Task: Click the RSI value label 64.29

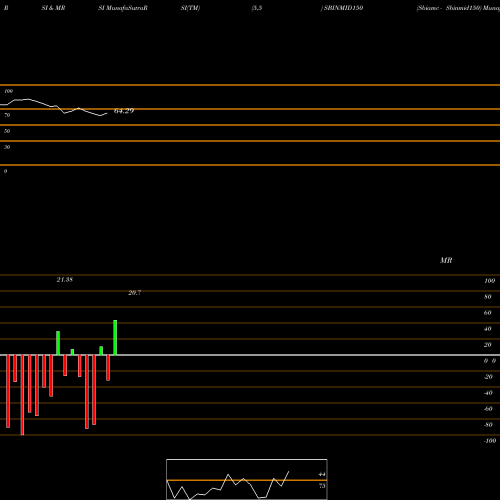Action: tap(124, 111)
